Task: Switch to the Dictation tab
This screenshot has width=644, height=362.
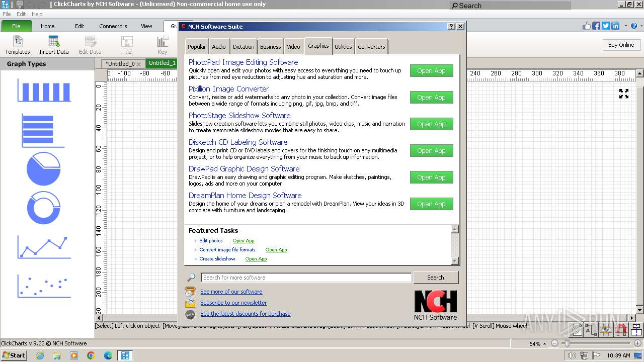Action: [x=244, y=47]
